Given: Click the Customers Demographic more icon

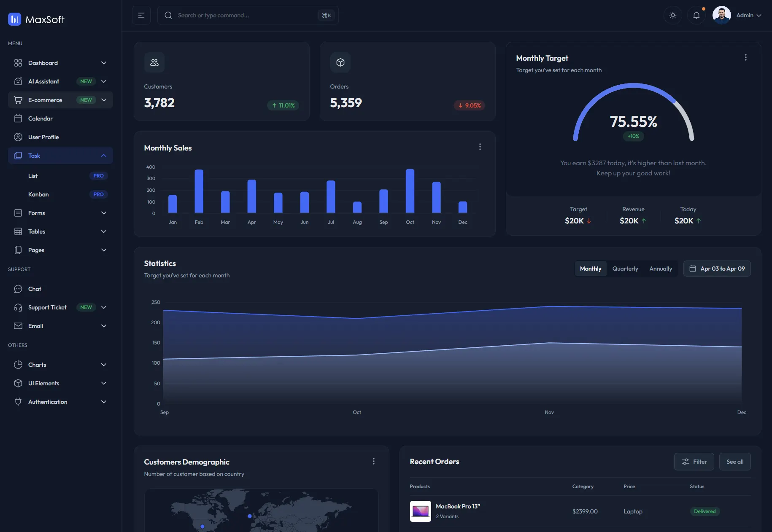Looking at the screenshot, I should click(x=373, y=461).
